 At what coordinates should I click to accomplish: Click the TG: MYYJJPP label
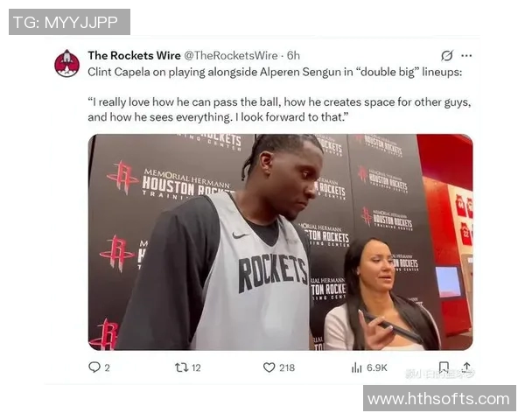[x=69, y=22]
